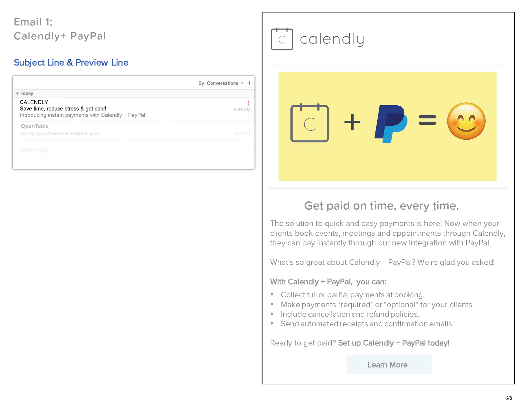Click the smiling emoji in the banner
Viewport: 532px width, 411px height.
(x=466, y=121)
